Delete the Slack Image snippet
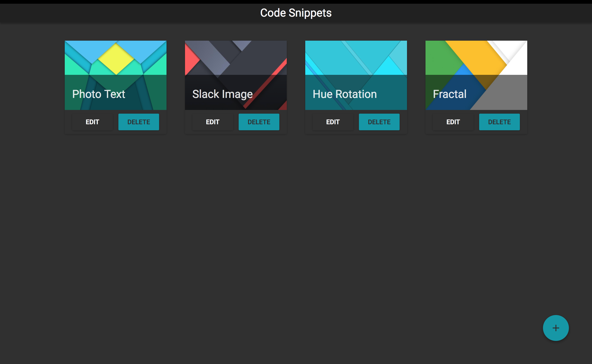This screenshot has width=592, height=364. point(259,122)
